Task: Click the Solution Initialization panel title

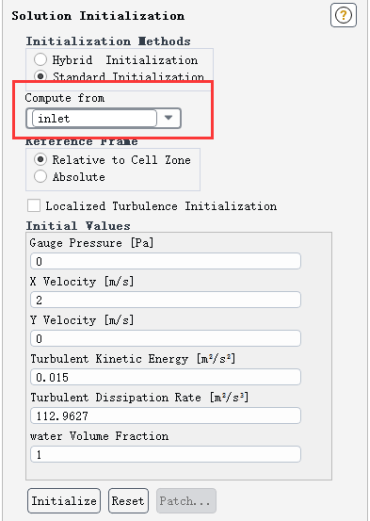Action: pos(98,16)
